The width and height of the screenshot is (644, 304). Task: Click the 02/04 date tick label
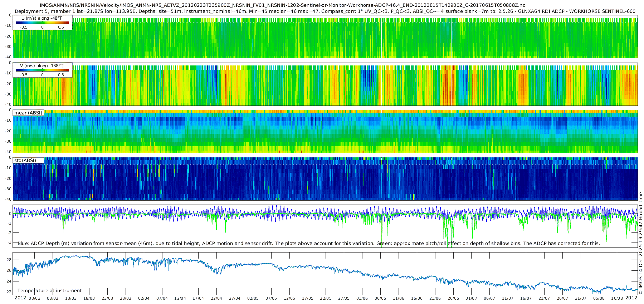click(143, 298)
